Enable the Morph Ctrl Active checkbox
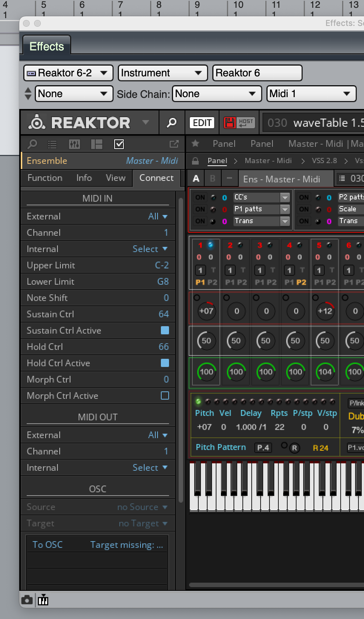Image resolution: width=364 pixels, height=619 pixels. click(x=165, y=395)
